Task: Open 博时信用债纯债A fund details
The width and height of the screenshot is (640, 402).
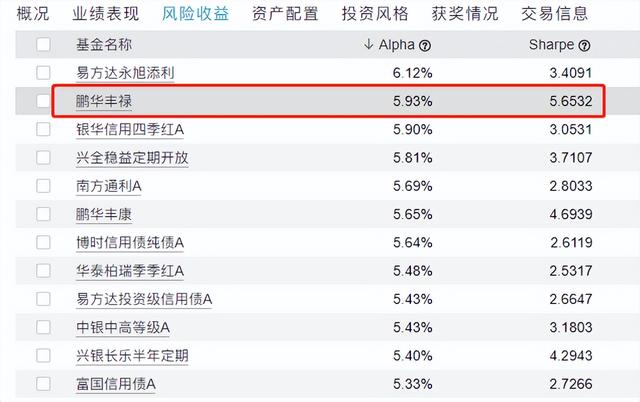Action: [129, 242]
